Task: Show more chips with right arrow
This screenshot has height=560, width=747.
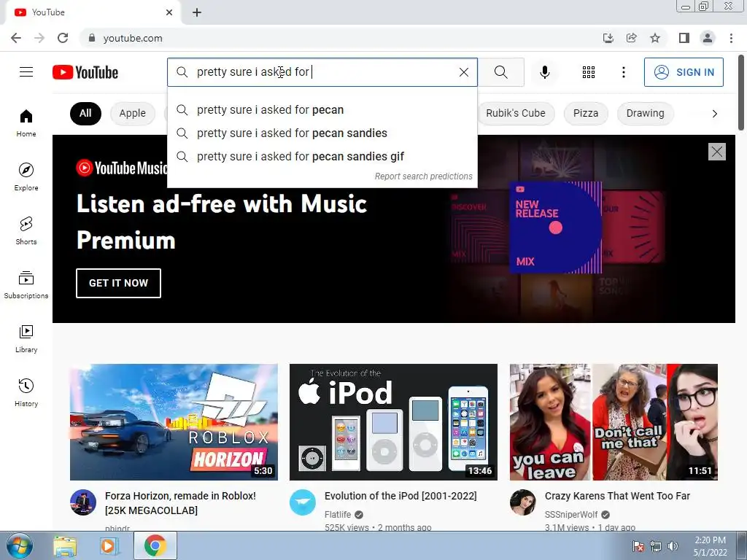Action: (x=714, y=113)
